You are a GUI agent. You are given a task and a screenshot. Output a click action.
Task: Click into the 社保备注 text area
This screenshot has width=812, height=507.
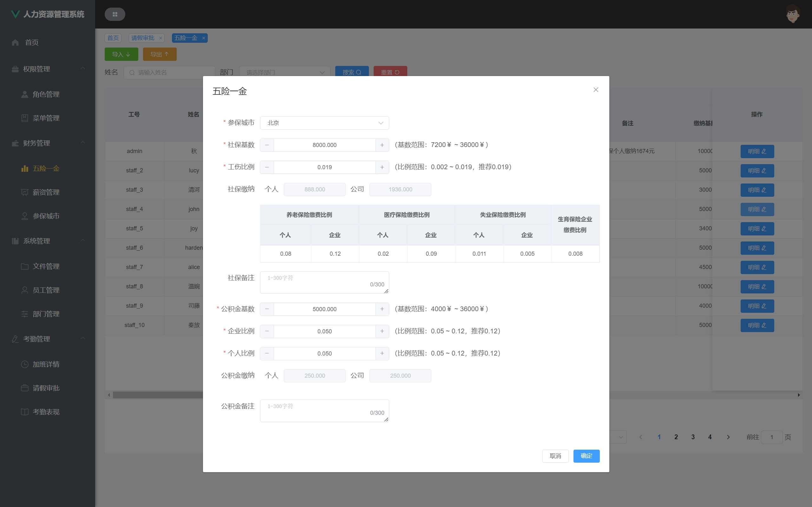(324, 282)
